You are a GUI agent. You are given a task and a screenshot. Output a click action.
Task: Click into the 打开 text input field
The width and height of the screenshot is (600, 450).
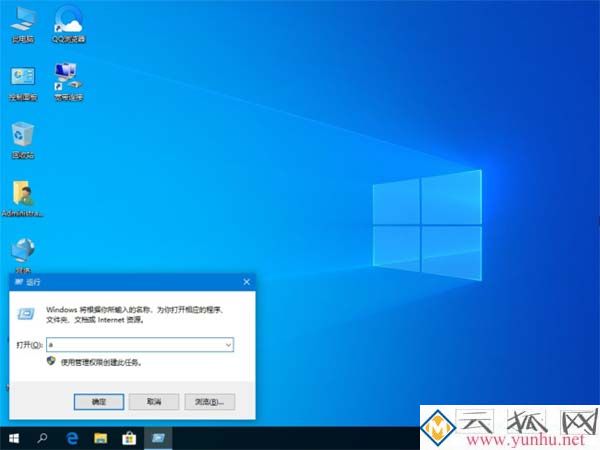tap(135, 345)
